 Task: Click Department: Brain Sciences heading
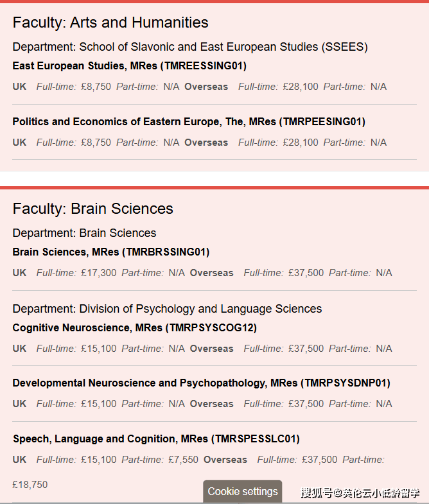[x=84, y=232]
